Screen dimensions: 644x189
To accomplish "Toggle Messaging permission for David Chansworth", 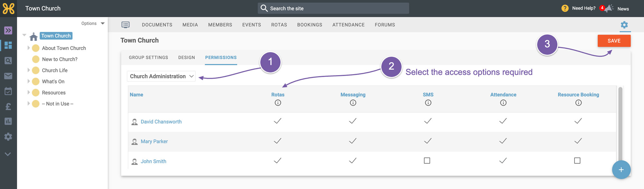I will pos(353,121).
